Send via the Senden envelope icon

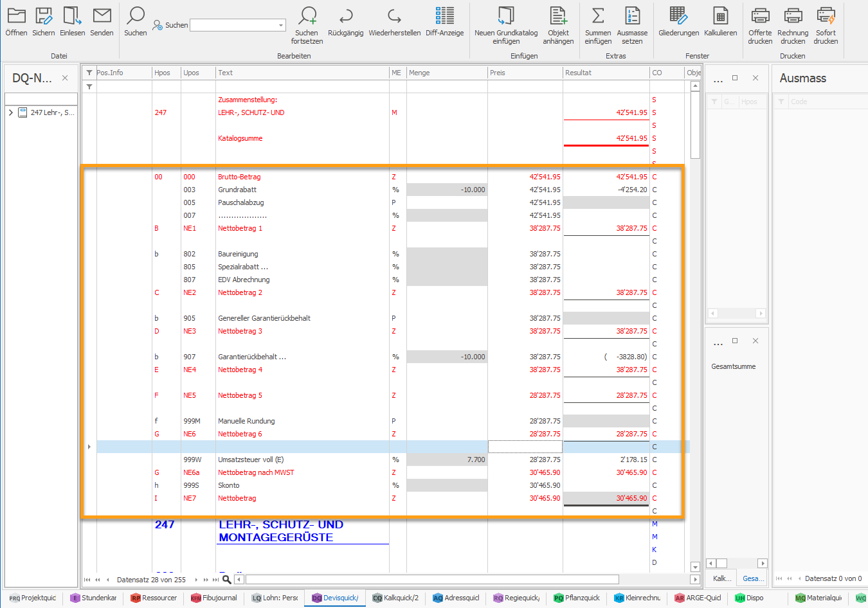click(102, 15)
